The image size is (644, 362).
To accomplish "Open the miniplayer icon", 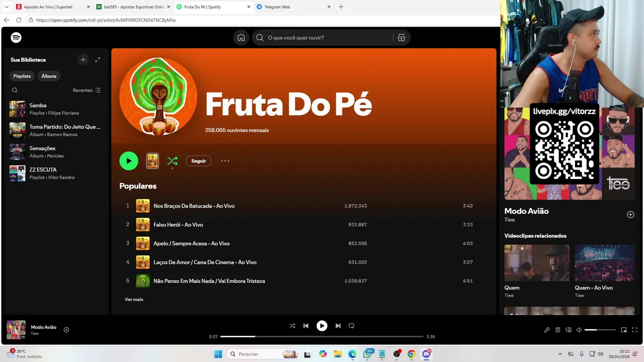I will tap(624, 330).
